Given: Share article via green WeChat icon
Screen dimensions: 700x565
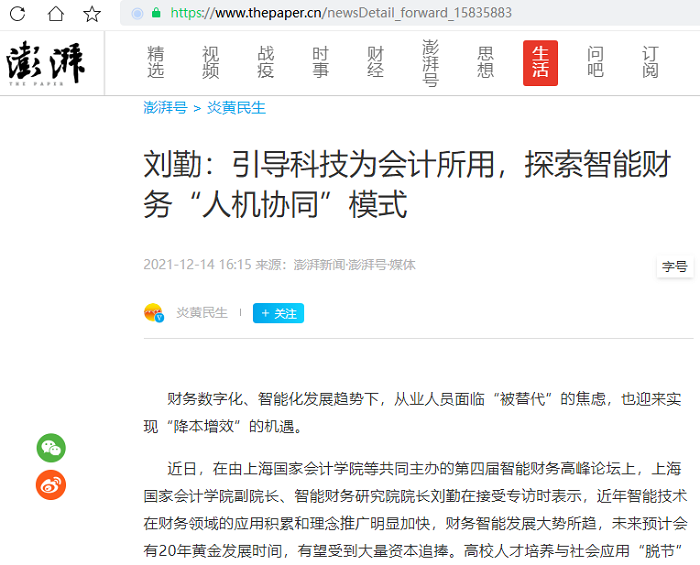Looking at the screenshot, I should 51,448.
